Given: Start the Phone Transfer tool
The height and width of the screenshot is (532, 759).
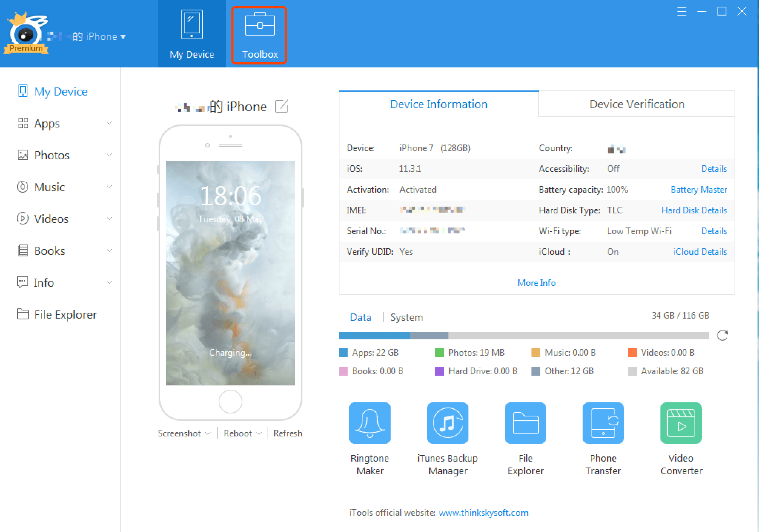Looking at the screenshot, I should pos(603,423).
